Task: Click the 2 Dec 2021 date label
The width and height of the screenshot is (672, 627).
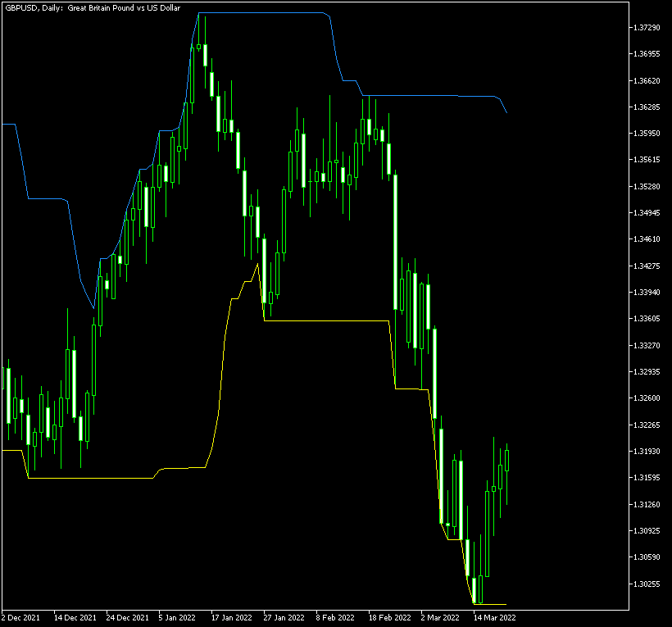Action: (21, 617)
